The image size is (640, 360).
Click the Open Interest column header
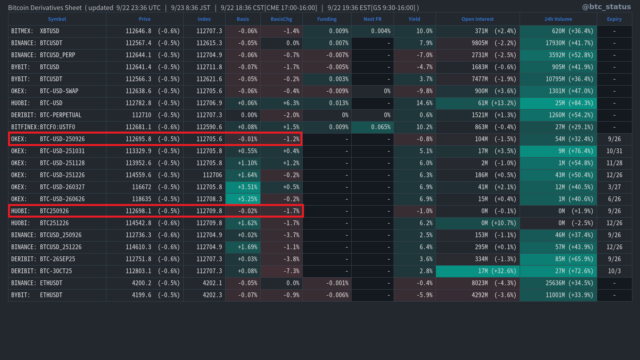477,19
